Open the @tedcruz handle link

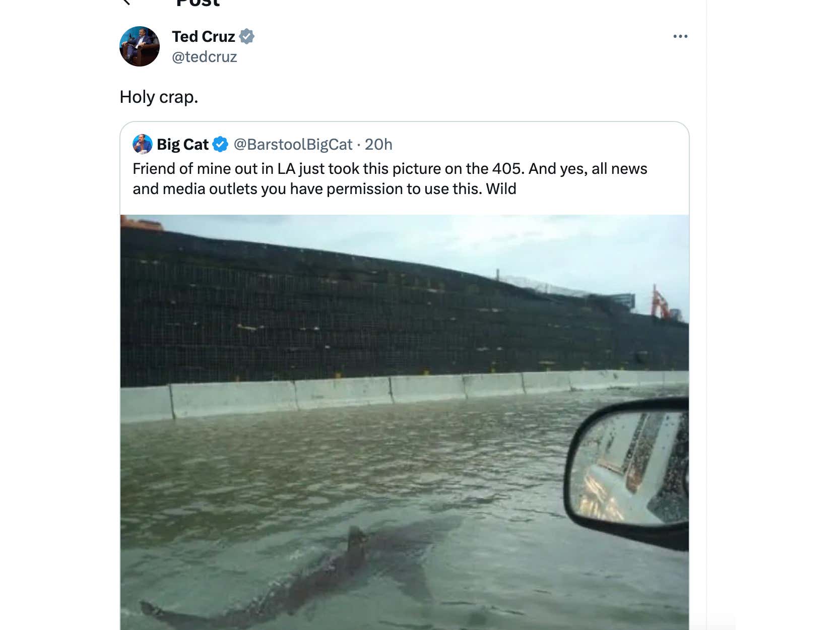tap(204, 57)
